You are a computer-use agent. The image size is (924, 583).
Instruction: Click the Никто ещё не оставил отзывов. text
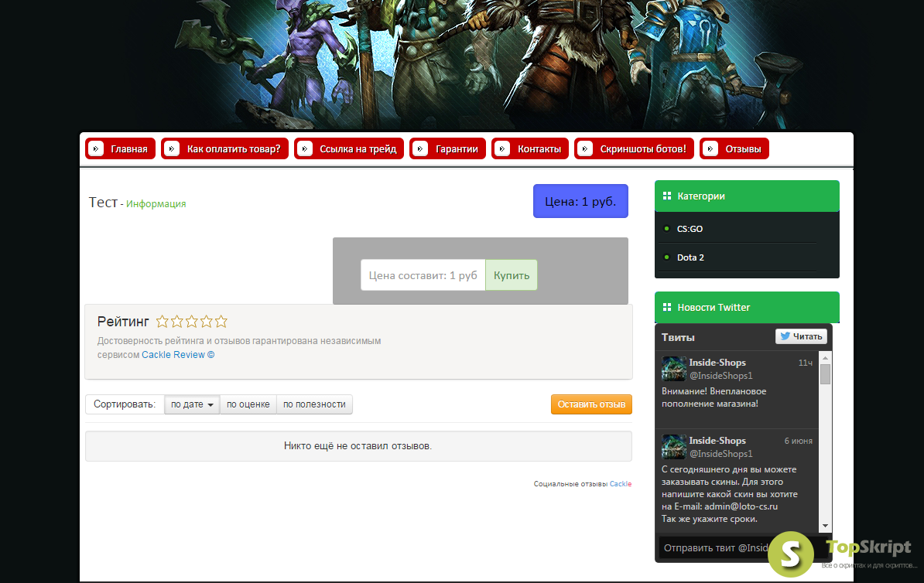tap(358, 446)
